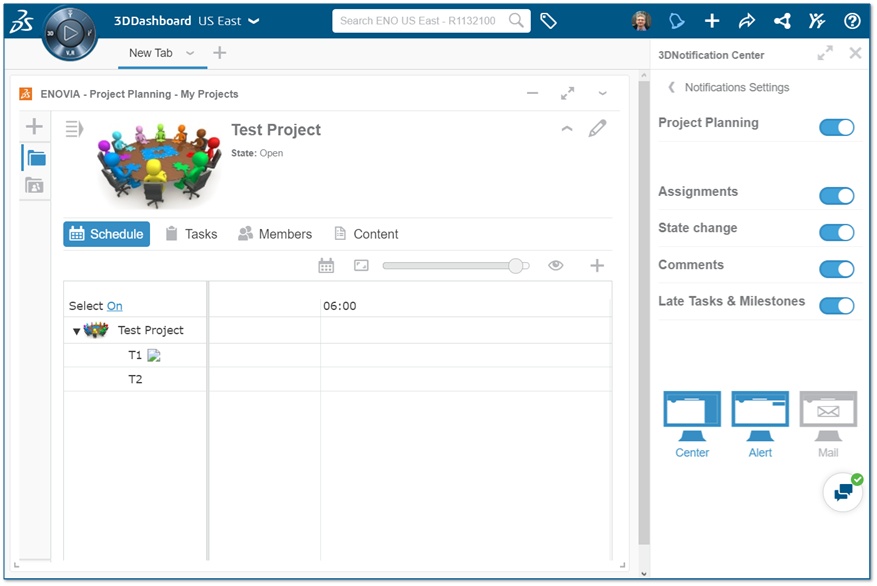Toggle Late Tasks & Milestones switch
Image resolution: width=877 pixels, height=586 pixels.
coord(837,305)
